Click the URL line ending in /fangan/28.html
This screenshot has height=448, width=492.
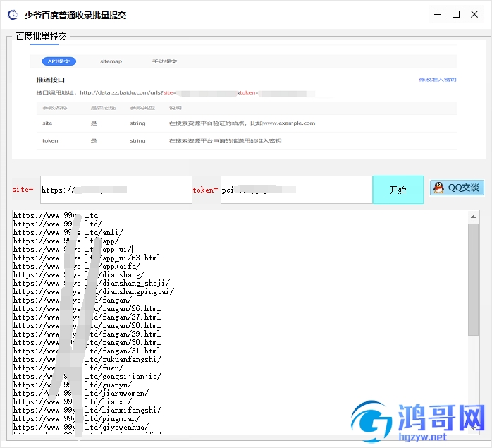(x=87, y=326)
